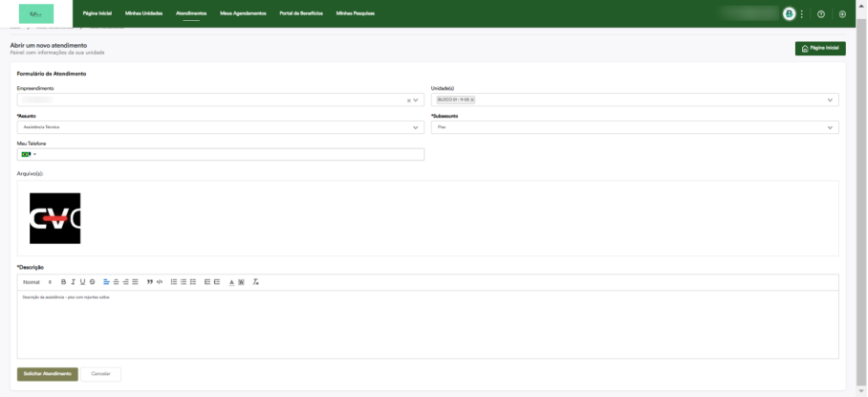Insert a blockquote in the description

coord(150,282)
